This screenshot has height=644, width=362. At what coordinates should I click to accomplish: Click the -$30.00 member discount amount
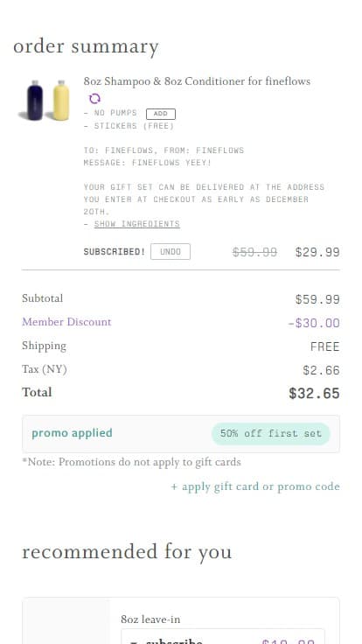[314, 323]
